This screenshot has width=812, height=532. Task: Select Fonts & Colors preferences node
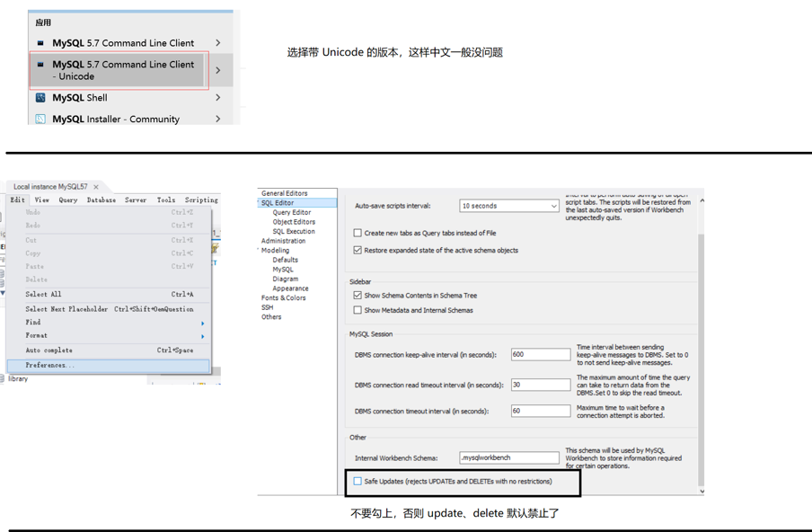point(283,297)
